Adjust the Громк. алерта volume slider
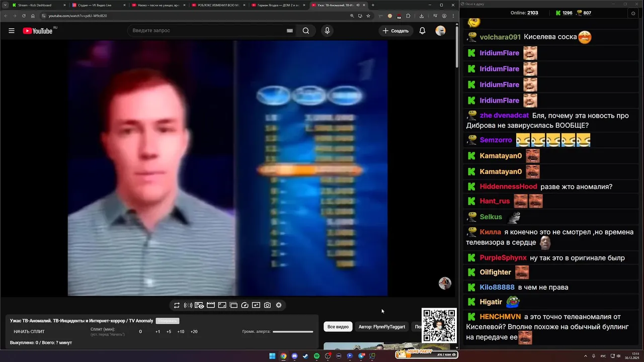 [x=293, y=332]
